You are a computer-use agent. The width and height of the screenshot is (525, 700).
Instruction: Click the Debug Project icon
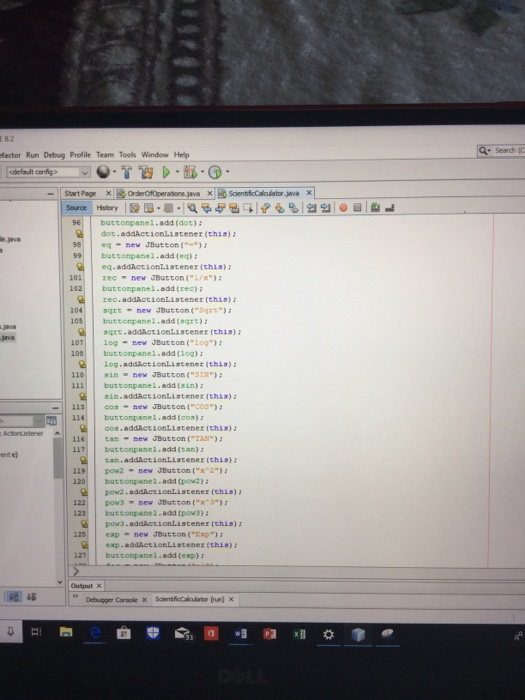pyautogui.click(x=191, y=172)
